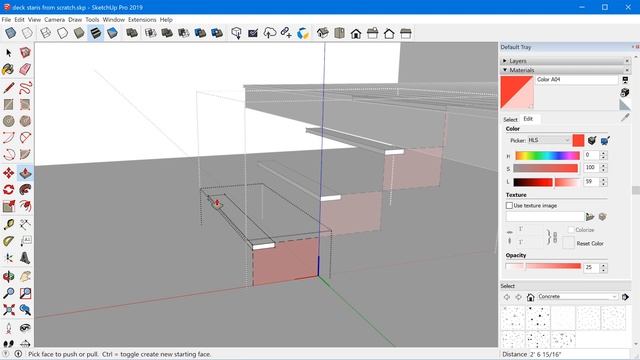Select the Follow Me tool

coord(25,190)
